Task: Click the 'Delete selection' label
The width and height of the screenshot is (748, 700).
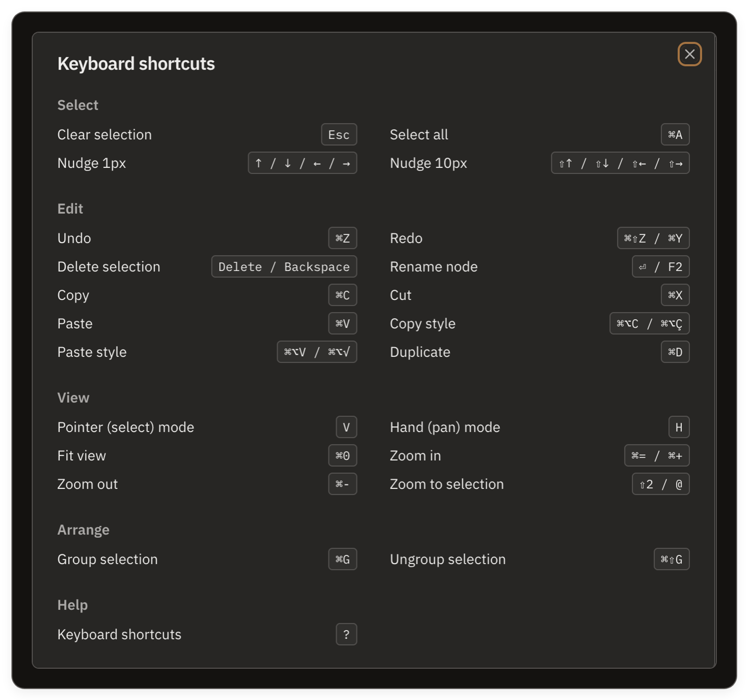Action: 108,267
